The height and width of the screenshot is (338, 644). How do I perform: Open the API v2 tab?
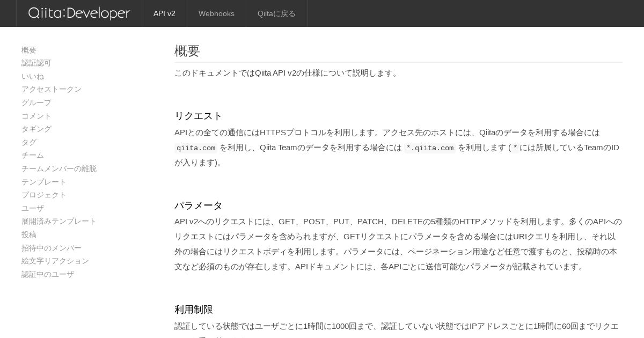coord(164,13)
